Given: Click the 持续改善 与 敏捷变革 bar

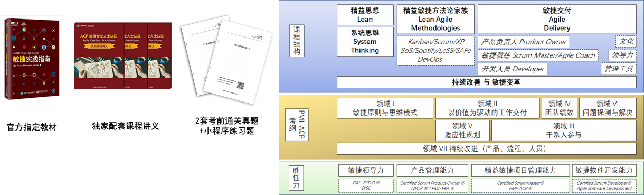Looking at the screenshot, I should [487, 82].
